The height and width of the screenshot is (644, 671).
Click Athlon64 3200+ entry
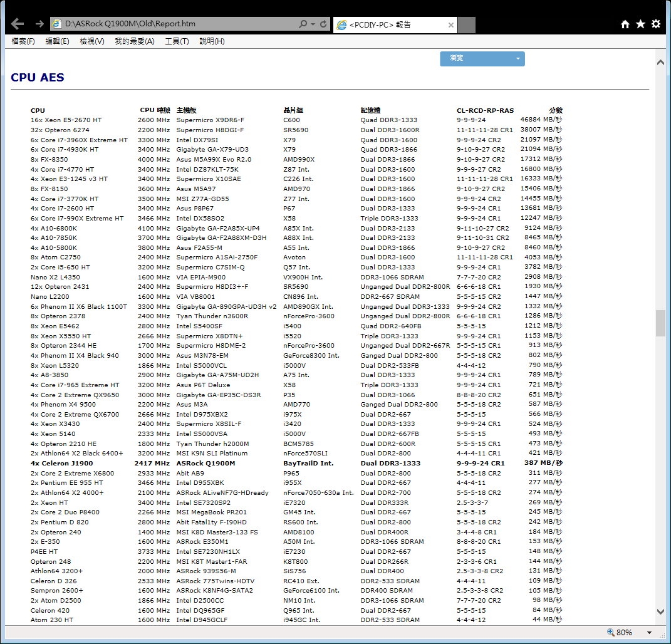57,571
